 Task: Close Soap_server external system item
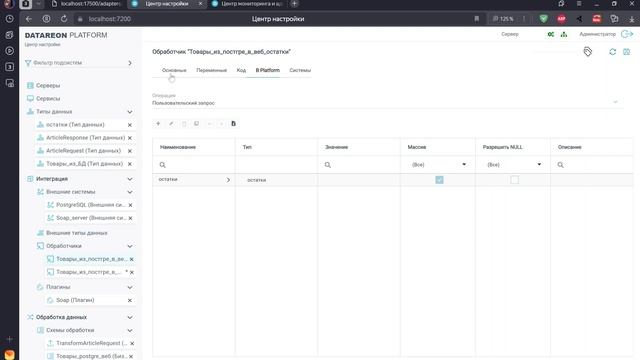tap(131, 218)
